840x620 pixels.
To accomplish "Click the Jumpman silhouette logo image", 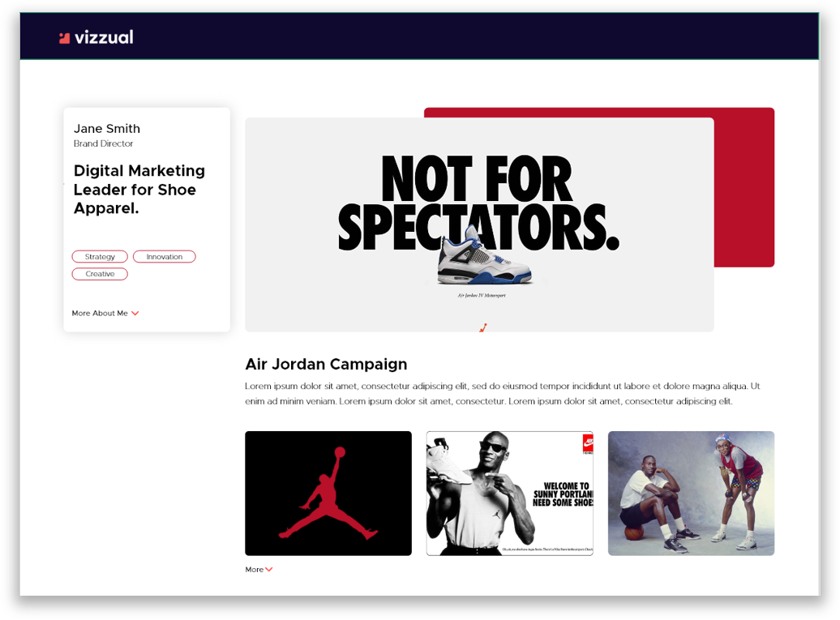I will 328,493.
